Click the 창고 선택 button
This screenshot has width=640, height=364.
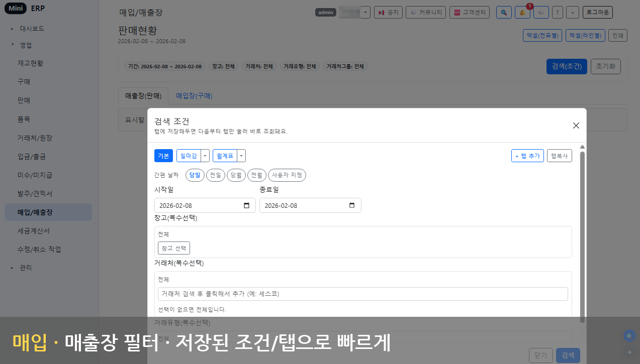click(174, 248)
